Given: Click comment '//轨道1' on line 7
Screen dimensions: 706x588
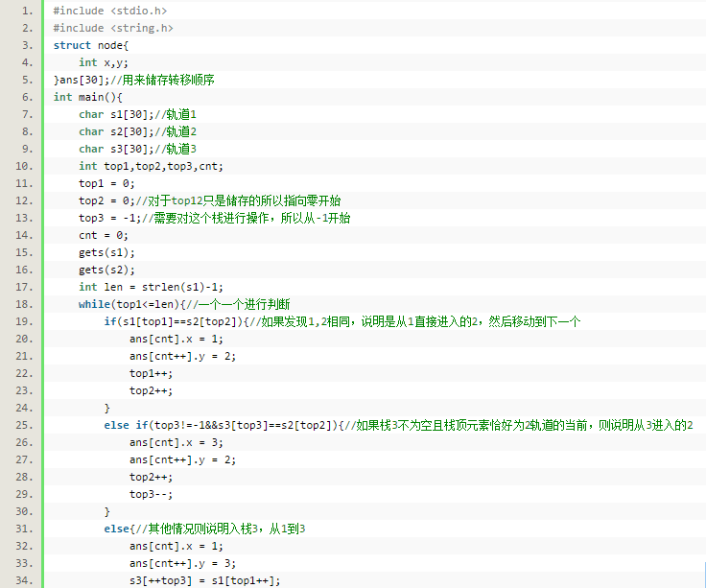Looking at the screenshot, I should click(x=176, y=114).
